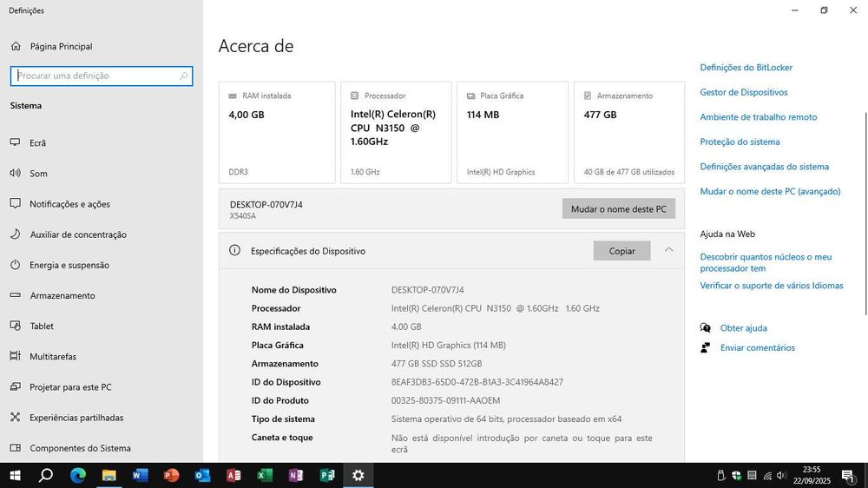The width and height of the screenshot is (868, 488).
Task: Select the Tablet sidebar icon
Action: click(16, 326)
